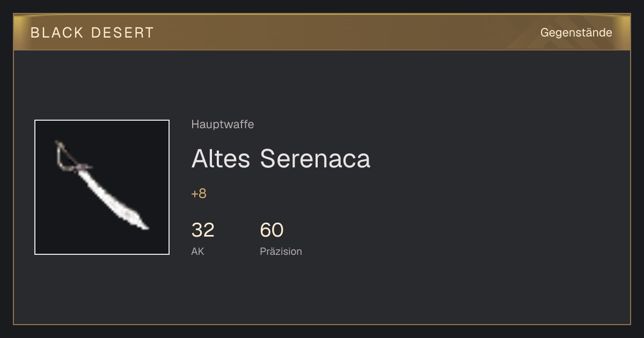This screenshot has width=644, height=338.
Task: Click the BLACK DESERT title text
Action: click(x=92, y=33)
